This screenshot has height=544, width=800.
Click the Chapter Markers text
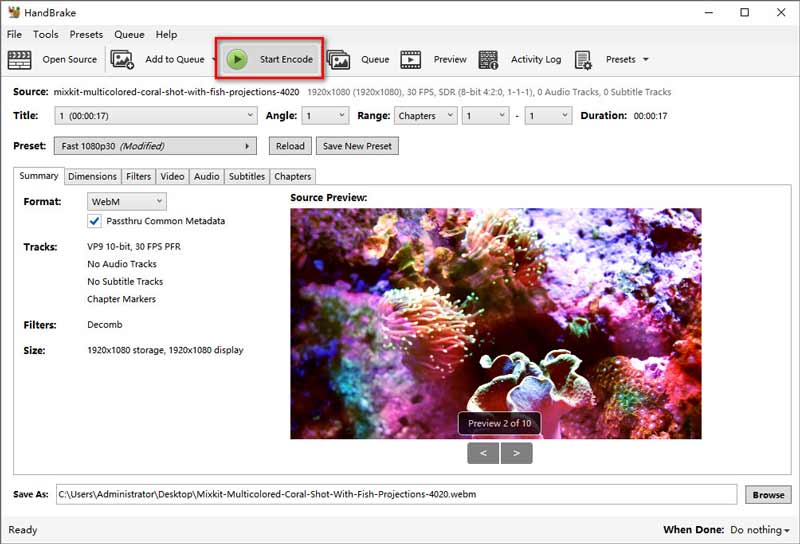pyautogui.click(x=121, y=299)
